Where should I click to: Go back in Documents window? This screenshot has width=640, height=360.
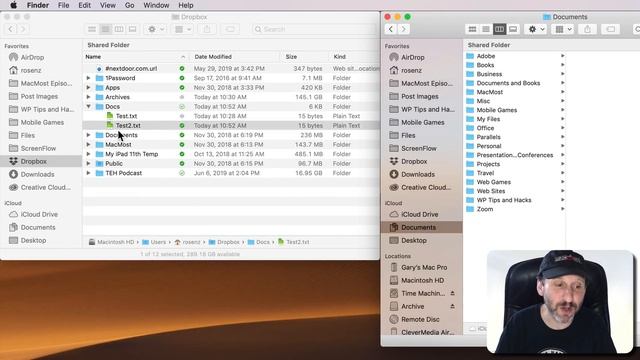tap(391, 29)
